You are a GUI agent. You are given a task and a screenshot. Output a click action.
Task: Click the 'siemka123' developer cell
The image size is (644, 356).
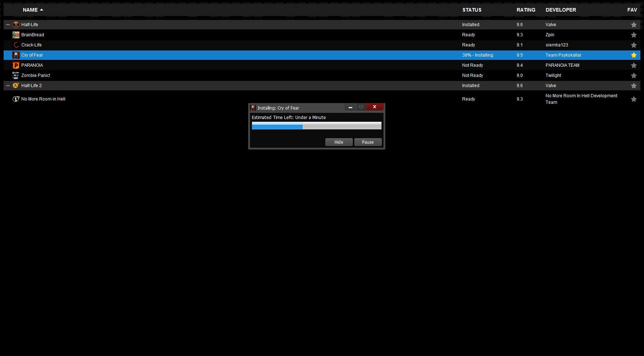tap(557, 45)
